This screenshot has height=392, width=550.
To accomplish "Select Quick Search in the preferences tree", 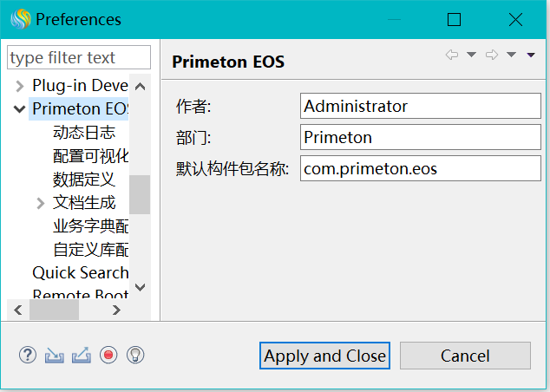I will click(80, 272).
